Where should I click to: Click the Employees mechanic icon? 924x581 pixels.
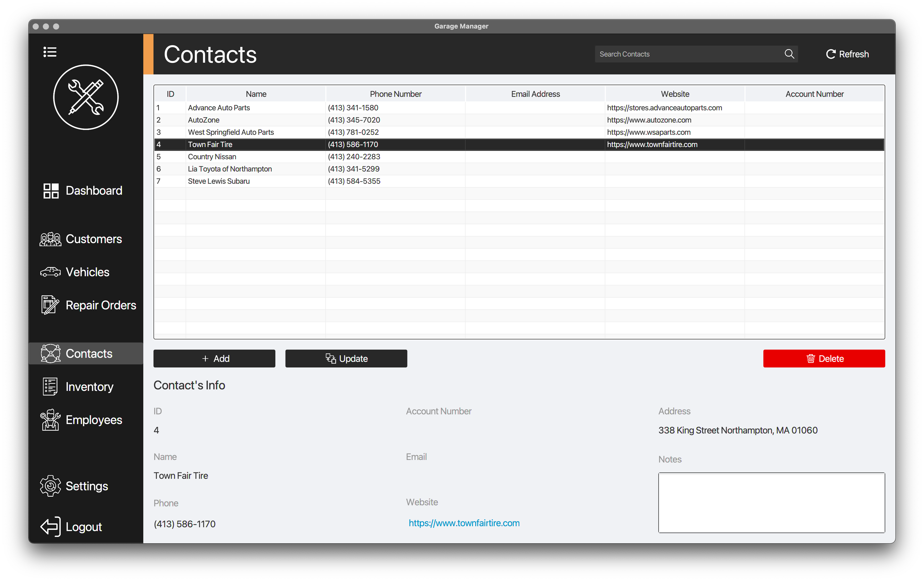50,420
